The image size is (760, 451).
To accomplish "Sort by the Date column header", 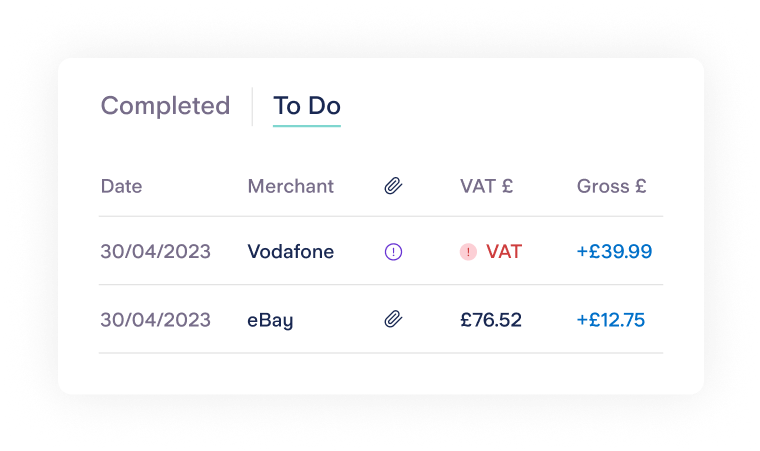I will coord(121,186).
